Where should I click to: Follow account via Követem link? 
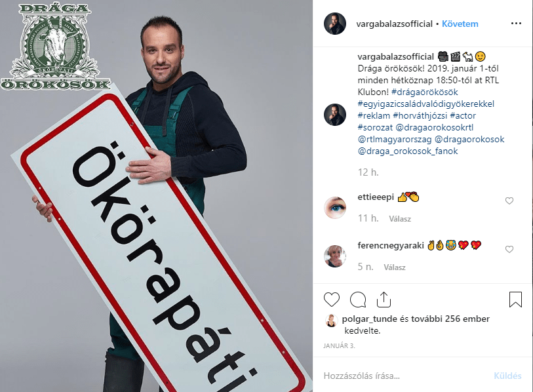pos(460,24)
